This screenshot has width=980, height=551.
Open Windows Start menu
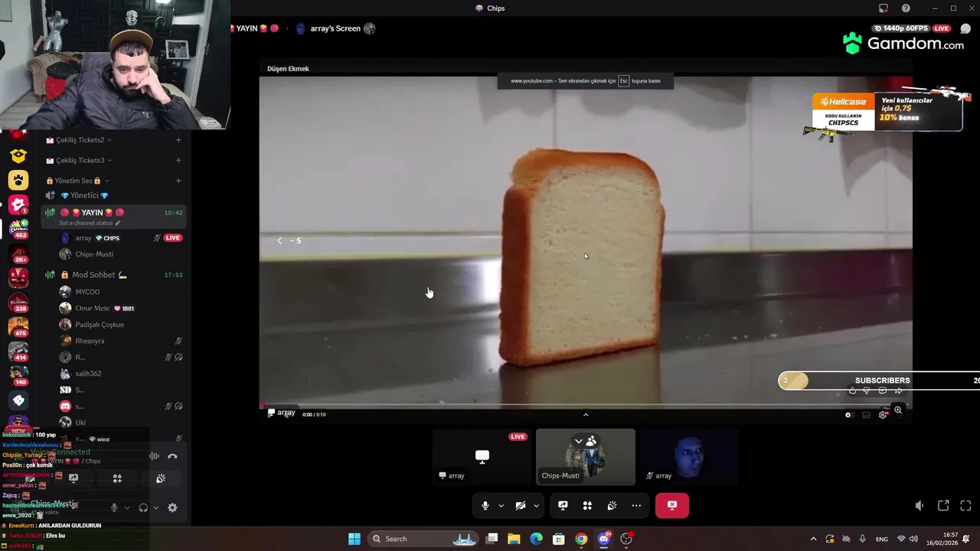pyautogui.click(x=354, y=539)
